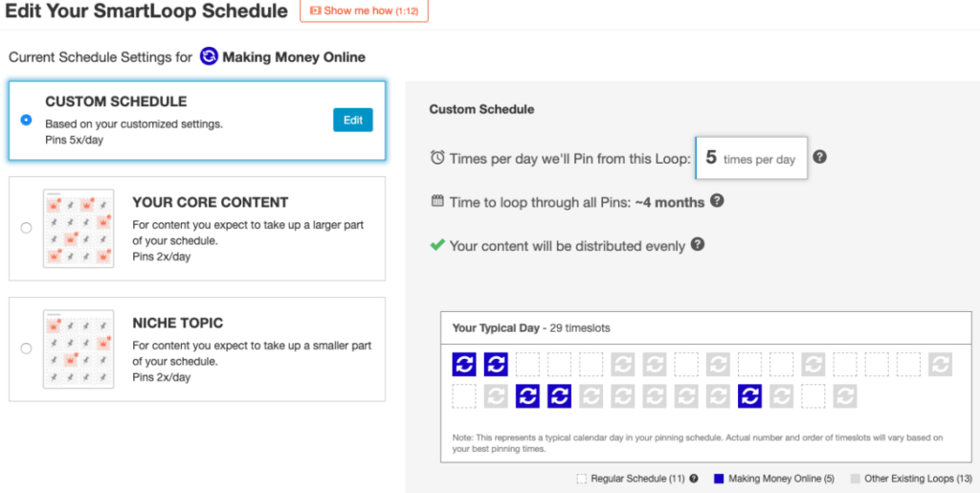The image size is (980, 493).
Task: Click the Making Money Online blue legend swatch
Action: pyautogui.click(x=719, y=479)
